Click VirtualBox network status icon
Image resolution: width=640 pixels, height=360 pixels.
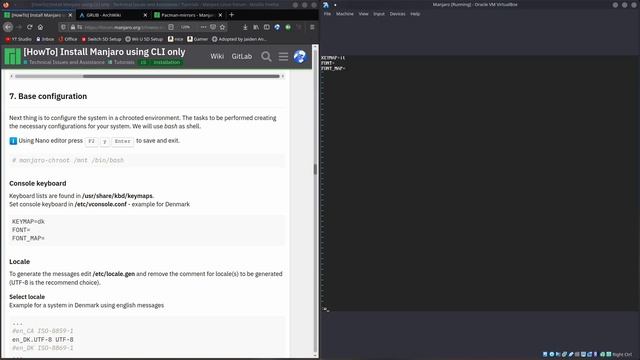[564, 354]
